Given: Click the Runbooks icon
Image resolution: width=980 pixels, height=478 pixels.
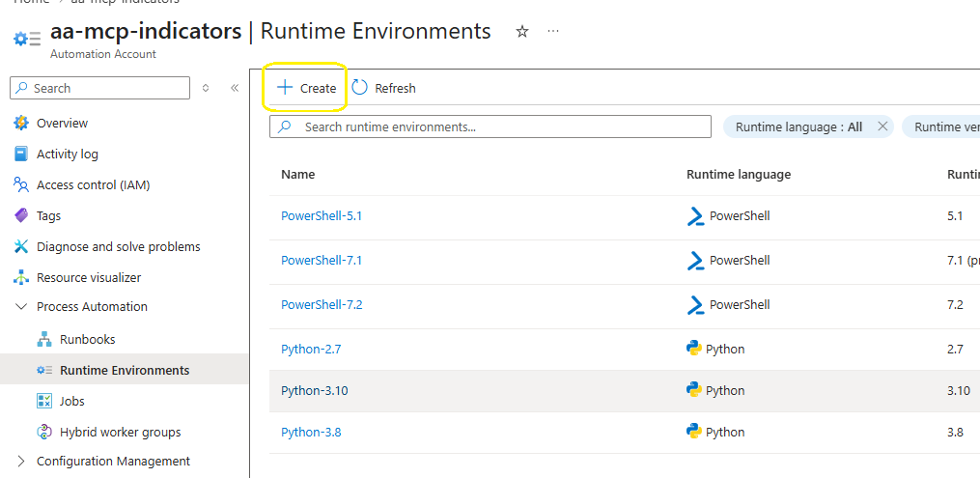Looking at the screenshot, I should coord(44,339).
